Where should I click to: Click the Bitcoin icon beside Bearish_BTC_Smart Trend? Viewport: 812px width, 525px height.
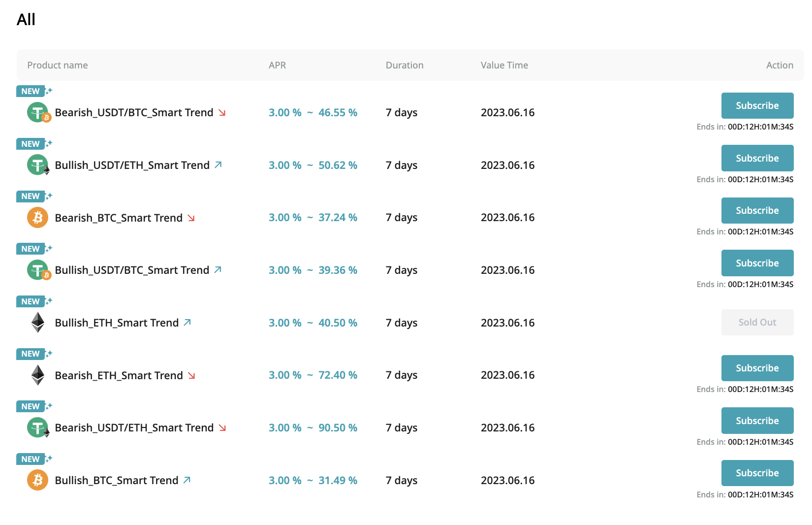pyautogui.click(x=38, y=218)
